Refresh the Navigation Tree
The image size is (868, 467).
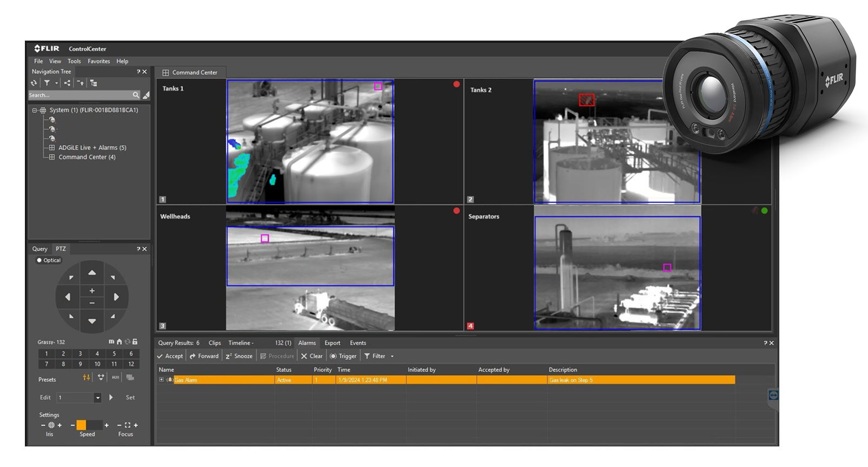coord(34,83)
